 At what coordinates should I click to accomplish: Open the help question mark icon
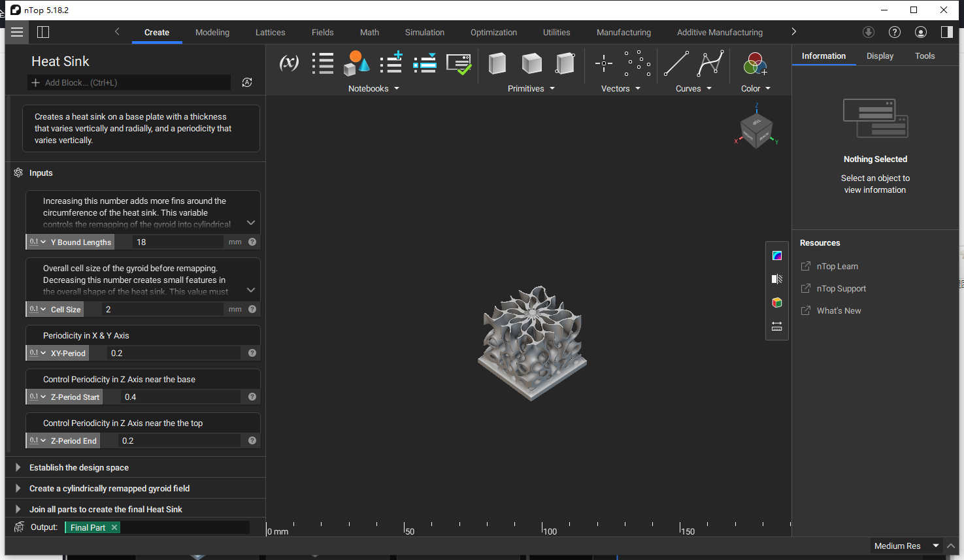[x=895, y=32]
